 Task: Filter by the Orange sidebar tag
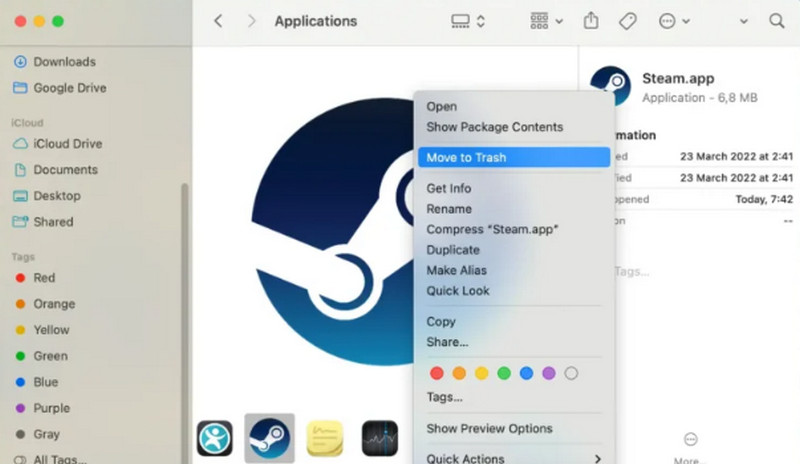pyautogui.click(x=45, y=304)
